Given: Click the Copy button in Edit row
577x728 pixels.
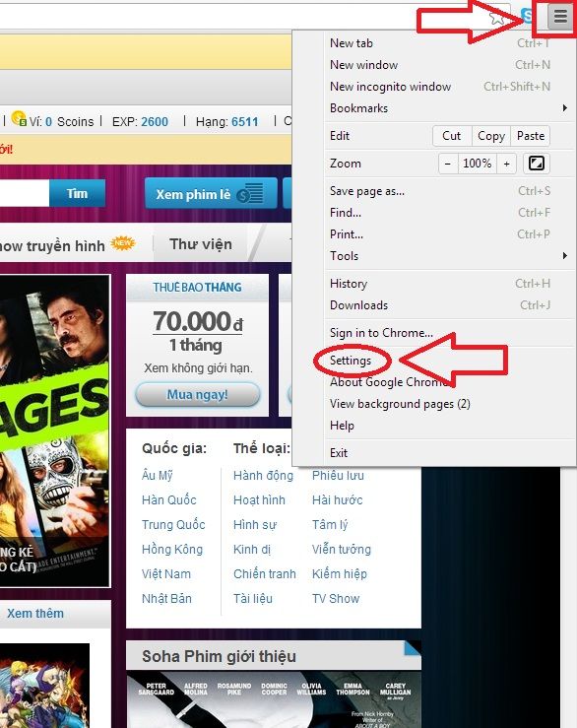Looking at the screenshot, I should 491,136.
